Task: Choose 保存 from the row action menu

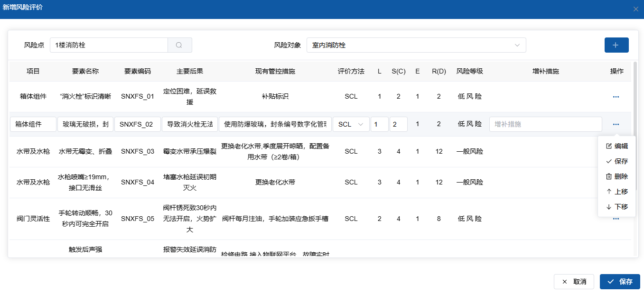Action: [x=616, y=161]
